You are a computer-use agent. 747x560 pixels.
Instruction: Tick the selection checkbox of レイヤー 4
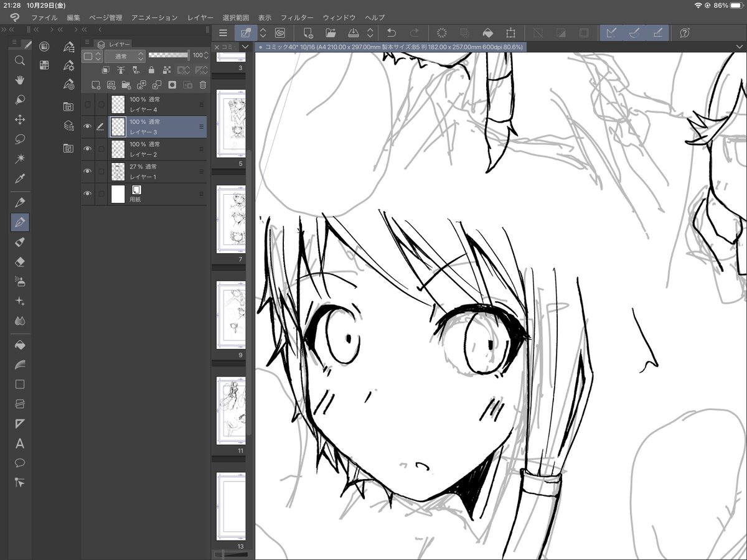tap(101, 105)
